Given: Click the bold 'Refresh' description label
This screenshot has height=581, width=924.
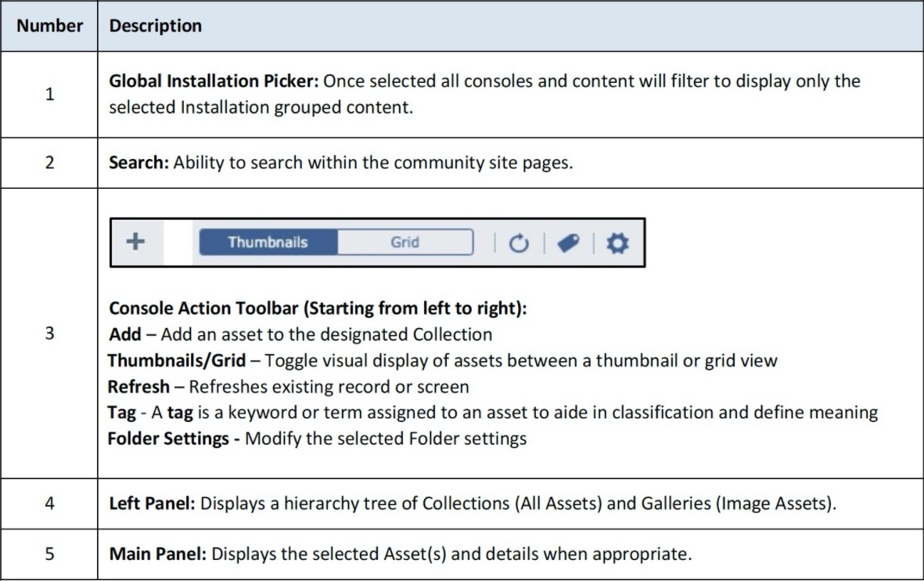Looking at the screenshot, I should click(x=138, y=386).
